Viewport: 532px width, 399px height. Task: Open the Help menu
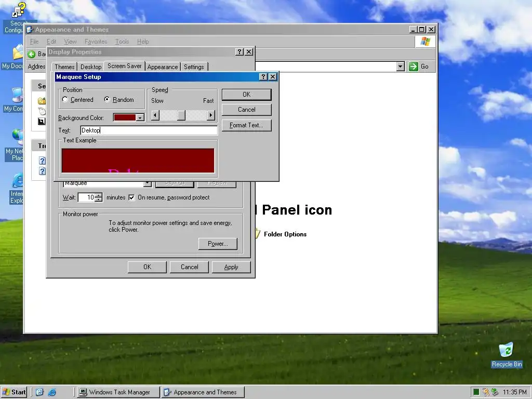(x=143, y=42)
